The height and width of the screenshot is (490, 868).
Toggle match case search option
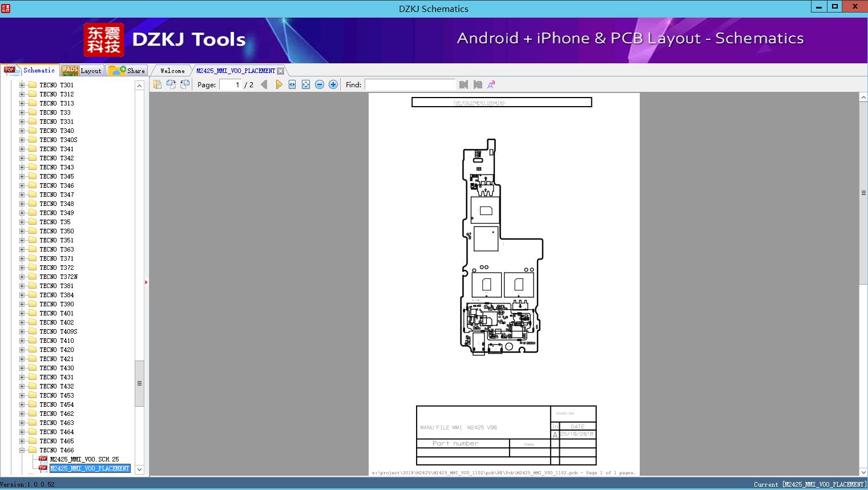491,84
